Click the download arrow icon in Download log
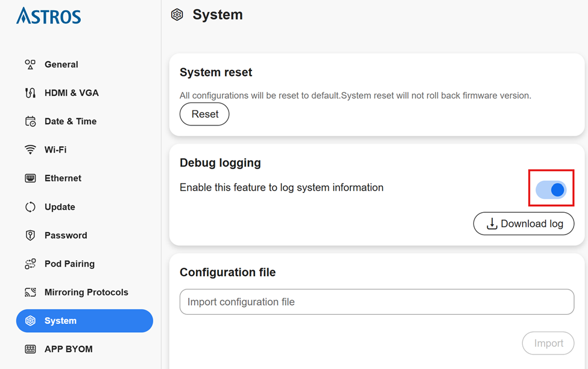The image size is (588, 369). 492,224
